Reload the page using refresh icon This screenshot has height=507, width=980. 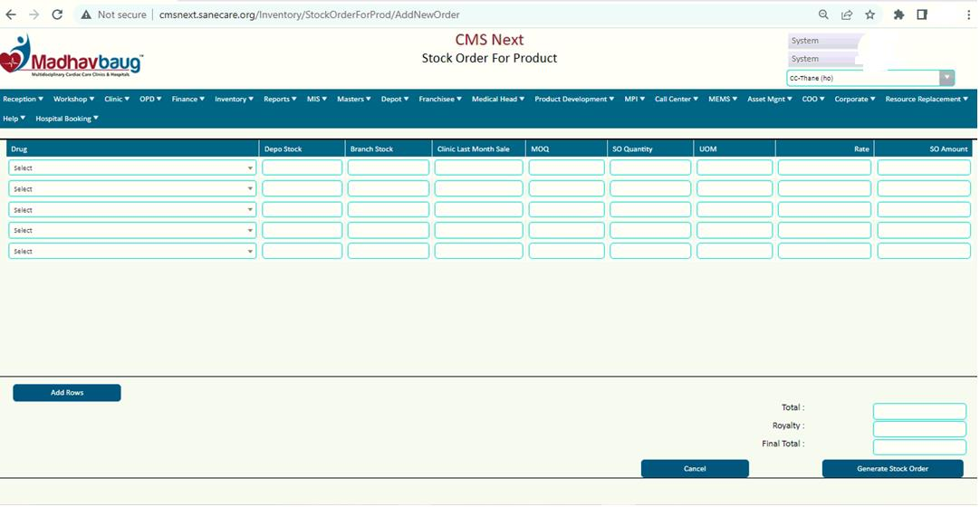[57, 14]
